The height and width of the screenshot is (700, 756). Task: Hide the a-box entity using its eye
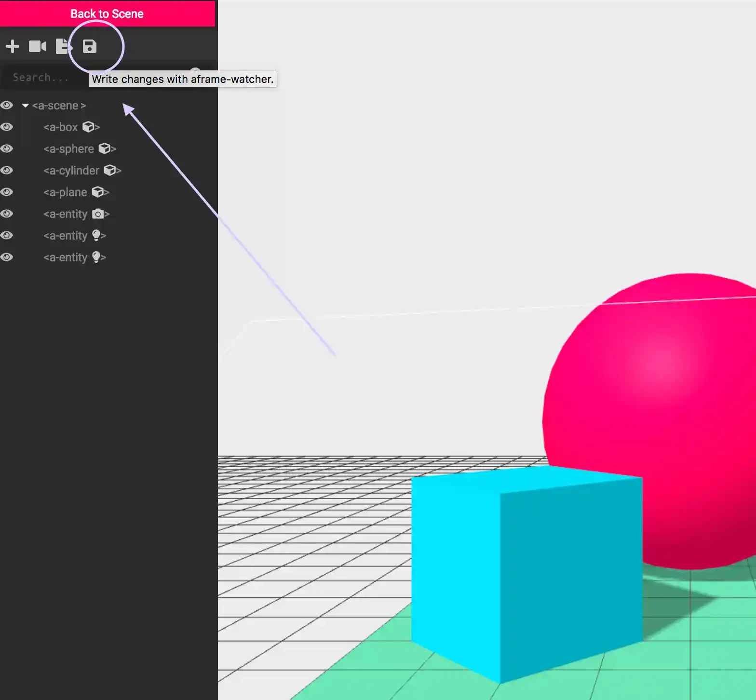click(7, 127)
